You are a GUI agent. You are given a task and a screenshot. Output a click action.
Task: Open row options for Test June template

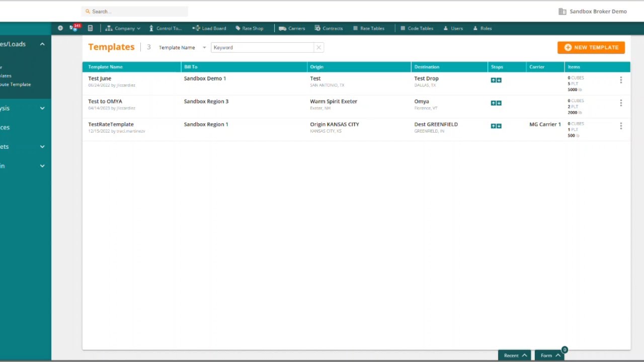click(x=621, y=80)
